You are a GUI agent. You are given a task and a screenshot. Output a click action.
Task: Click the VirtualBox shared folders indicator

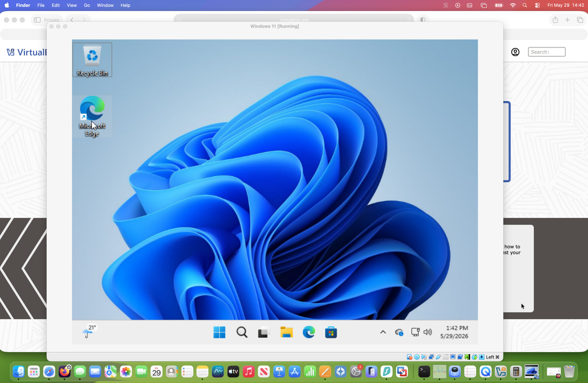(x=446, y=357)
